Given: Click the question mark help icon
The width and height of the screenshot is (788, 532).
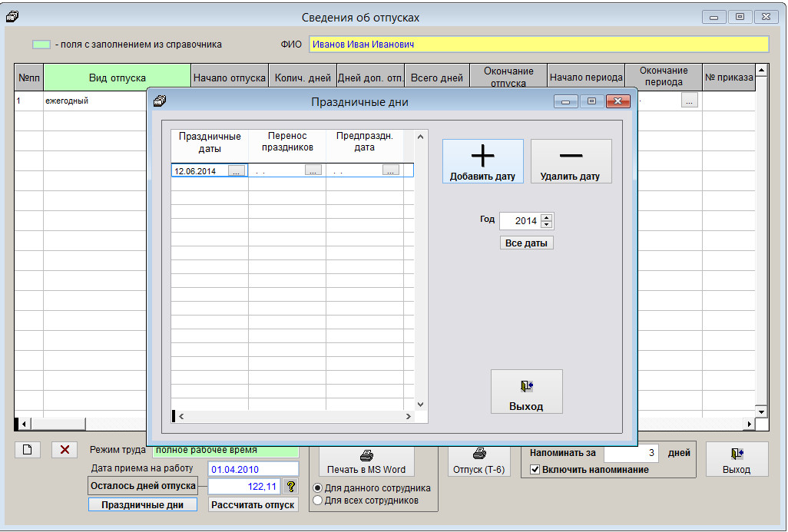Looking at the screenshot, I should point(290,486).
